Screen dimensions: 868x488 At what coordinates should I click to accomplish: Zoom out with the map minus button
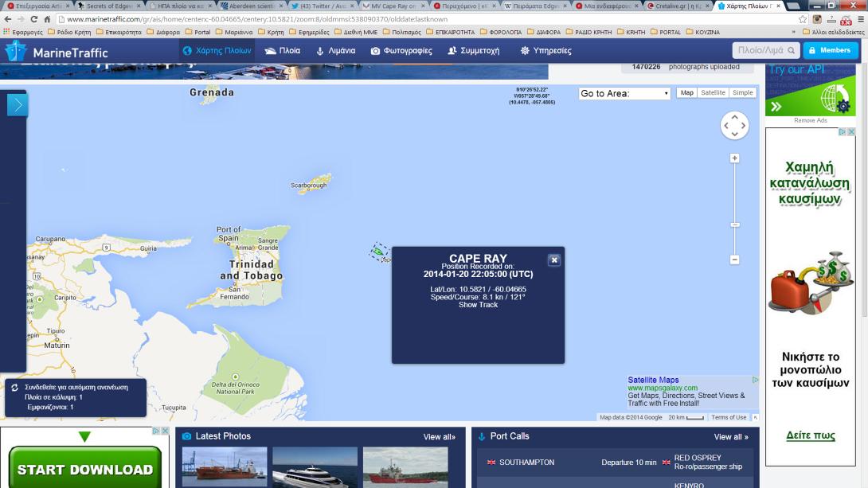point(734,260)
